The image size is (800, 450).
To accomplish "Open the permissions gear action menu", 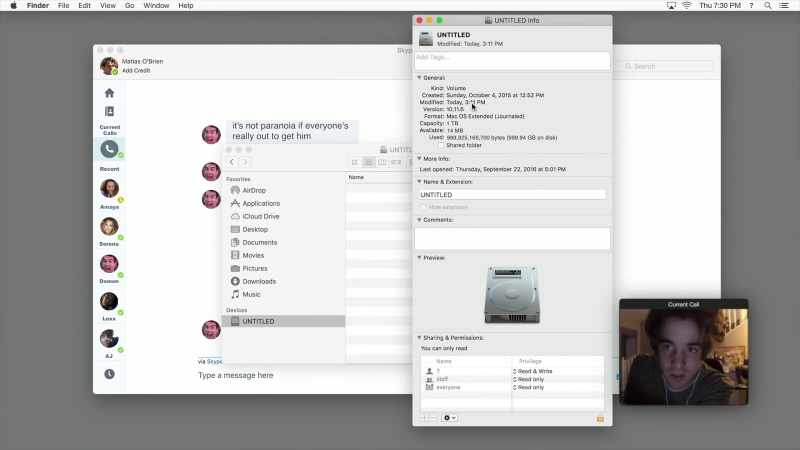I will 449,418.
